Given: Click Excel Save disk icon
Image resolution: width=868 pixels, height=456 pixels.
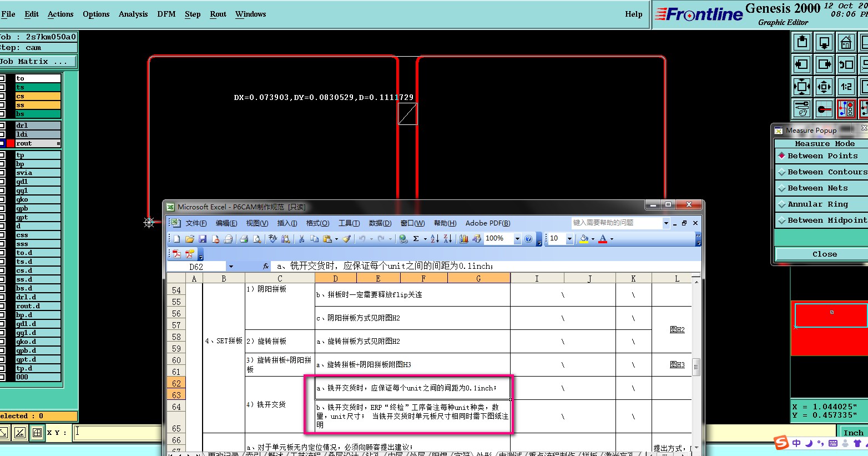Looking at the screenshot, I should tap(203, 239).
